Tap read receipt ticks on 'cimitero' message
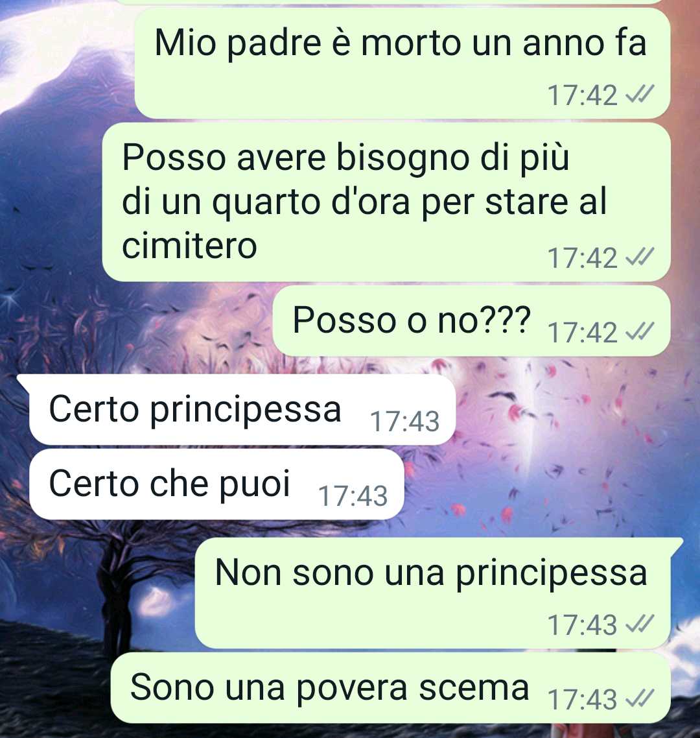 [x=639, y=257]
